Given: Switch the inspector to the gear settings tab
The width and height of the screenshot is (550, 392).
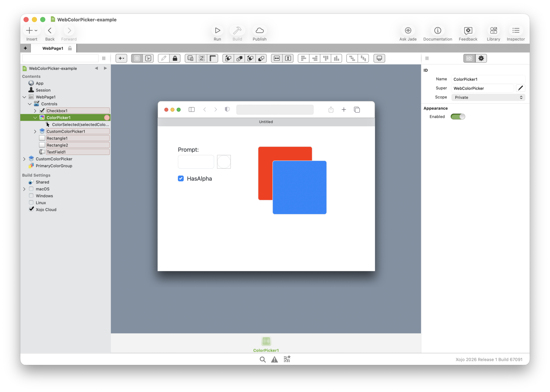Looking at the screenshot, I should (x=481, y=58).
